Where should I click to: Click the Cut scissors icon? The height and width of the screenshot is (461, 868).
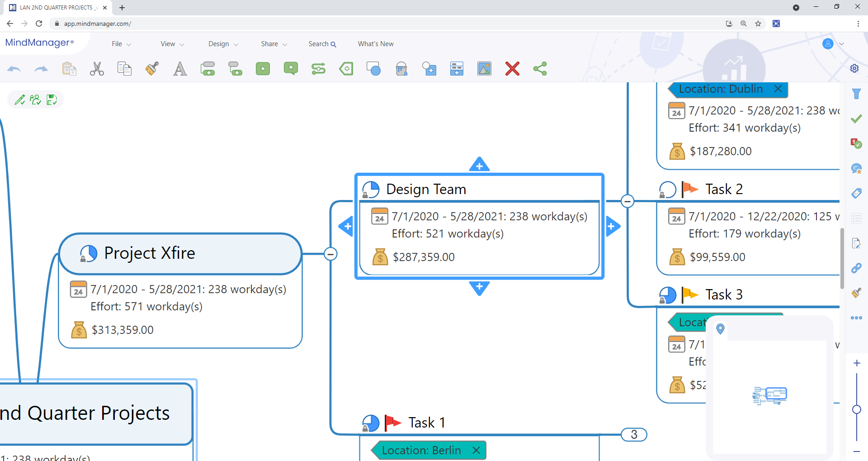97,69
